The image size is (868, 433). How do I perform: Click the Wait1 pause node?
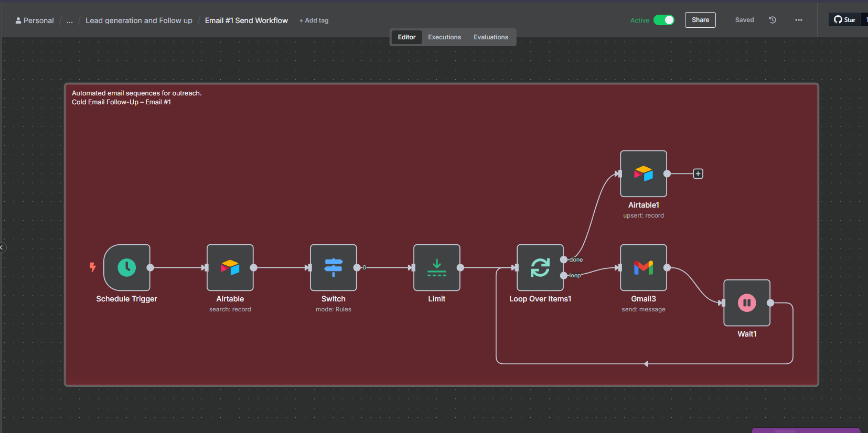coord(747,302)
